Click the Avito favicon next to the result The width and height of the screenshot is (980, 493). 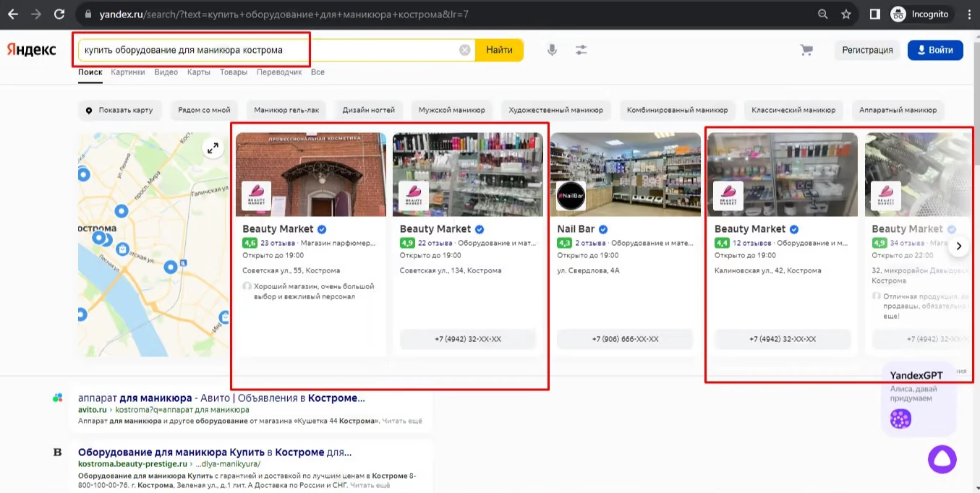tap(58, 398)
